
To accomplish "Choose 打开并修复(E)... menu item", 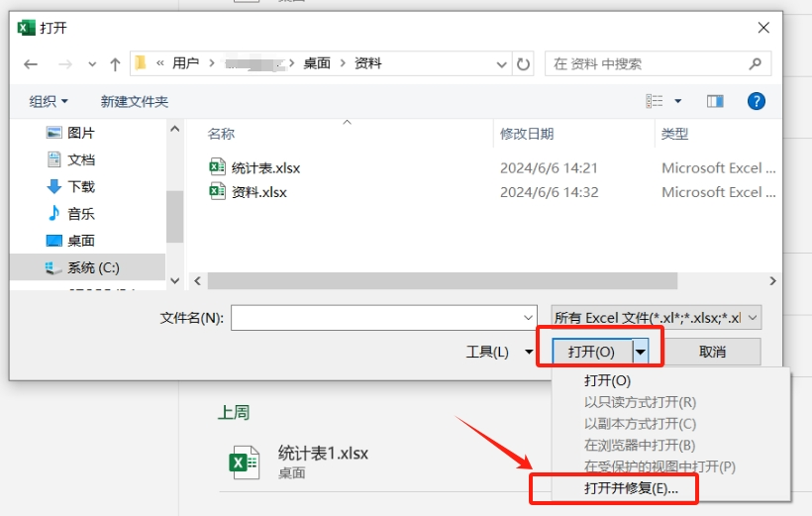I will (x=631, y=488).
